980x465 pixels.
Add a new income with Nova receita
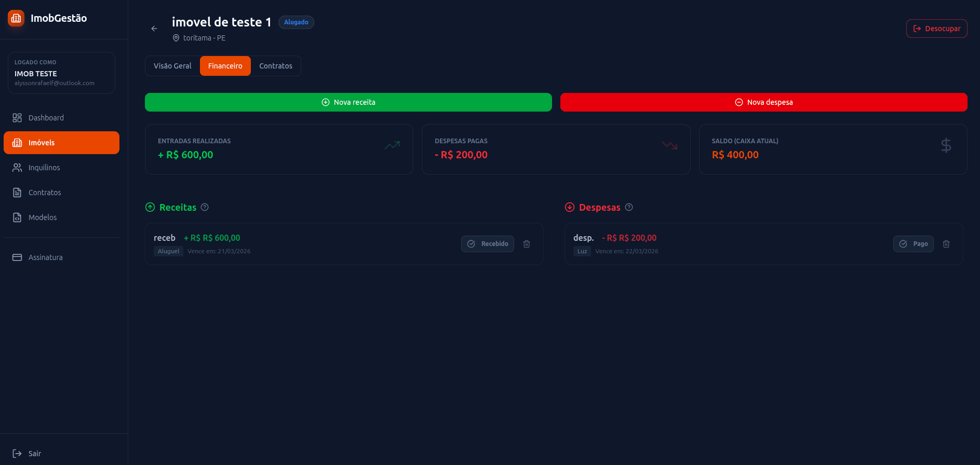(x=348, y=102)
